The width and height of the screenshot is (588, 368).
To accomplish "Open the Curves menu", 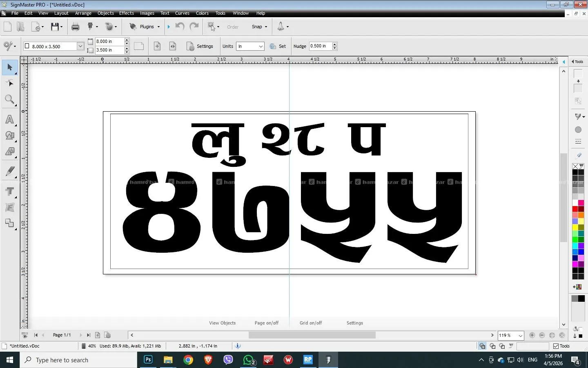I will [x=182, y=13].
